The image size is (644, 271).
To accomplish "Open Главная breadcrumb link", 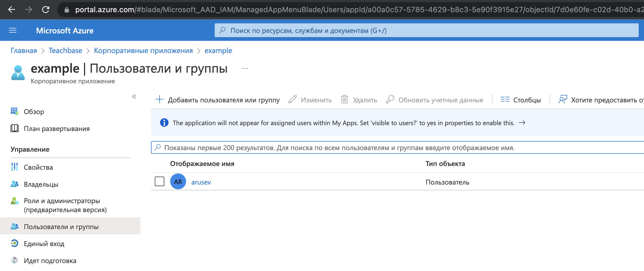I will pyautogui.click(x=24, y=50).
